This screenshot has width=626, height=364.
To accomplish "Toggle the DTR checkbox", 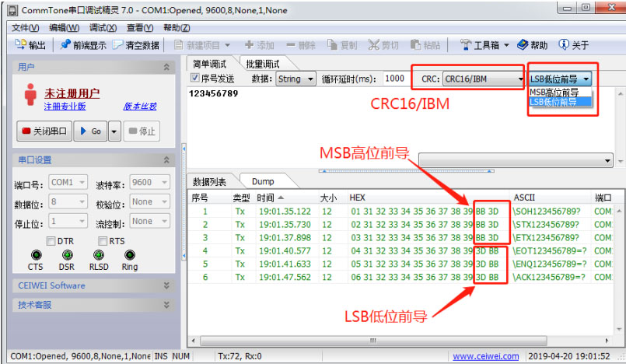I will [51, 241].
